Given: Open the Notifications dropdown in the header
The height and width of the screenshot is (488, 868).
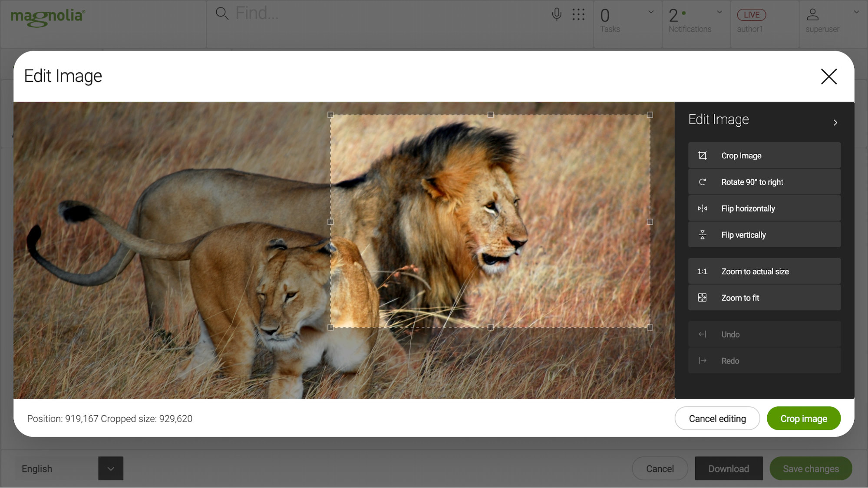Looking at the screenshot, I should pos(719,12).
